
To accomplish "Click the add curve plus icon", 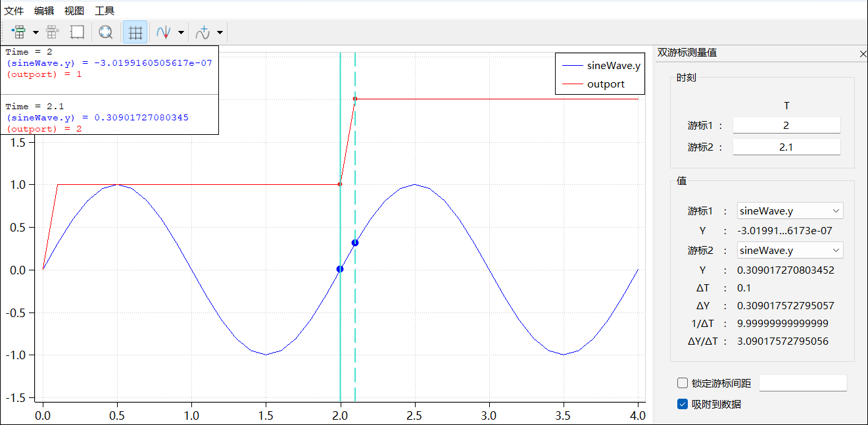I will click(x=203, y=32).
